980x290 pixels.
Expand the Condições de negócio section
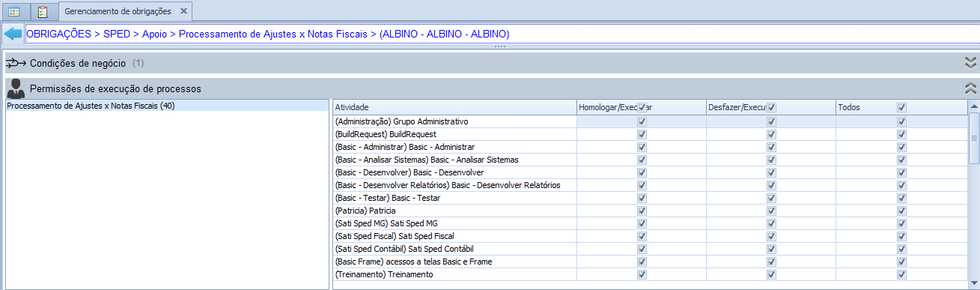[970, 63]
